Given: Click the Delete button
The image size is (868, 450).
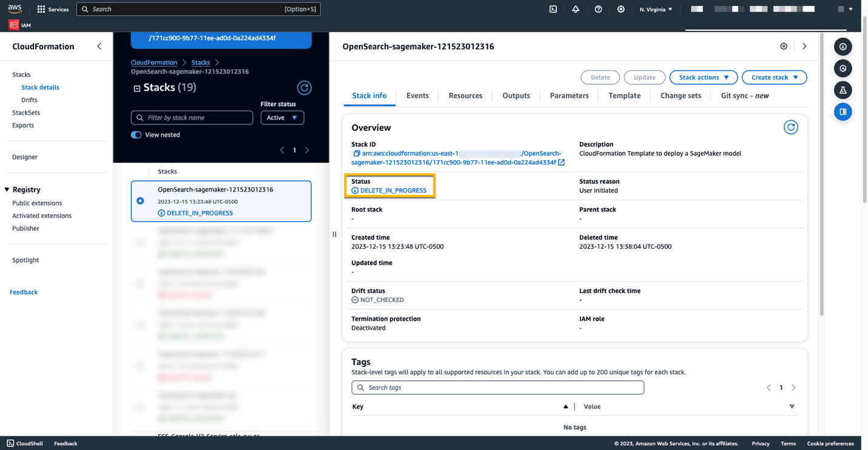Looking at the screenshot, I should (601, 78).
